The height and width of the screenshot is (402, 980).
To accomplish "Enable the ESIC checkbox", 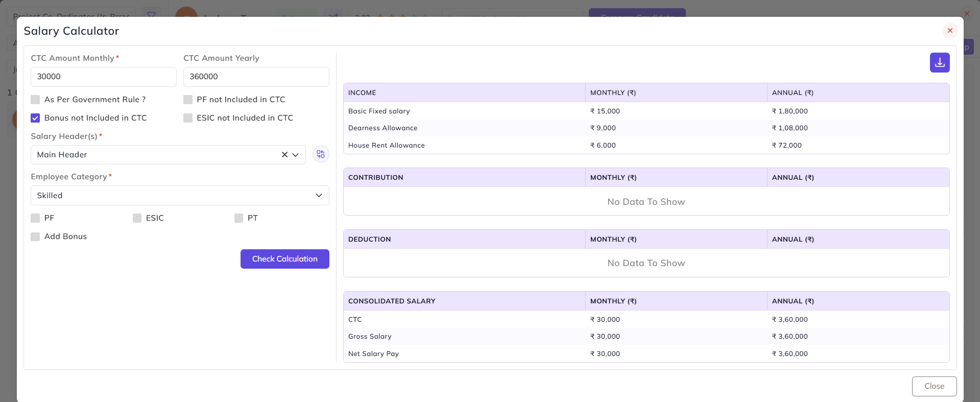I will pyautogui.click(x=137, y=218).
